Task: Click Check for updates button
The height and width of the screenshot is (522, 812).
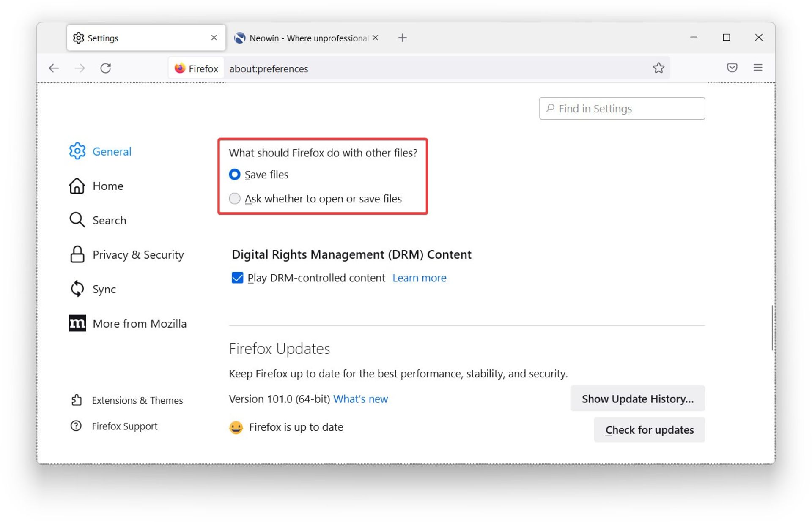Action: coord(649,430)
